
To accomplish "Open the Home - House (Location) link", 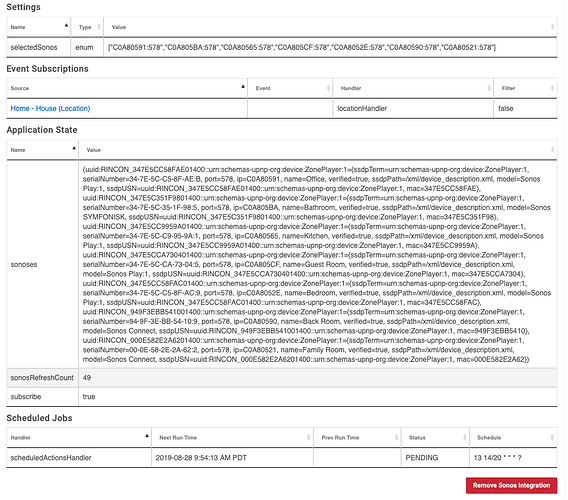I will coord(50,108).
